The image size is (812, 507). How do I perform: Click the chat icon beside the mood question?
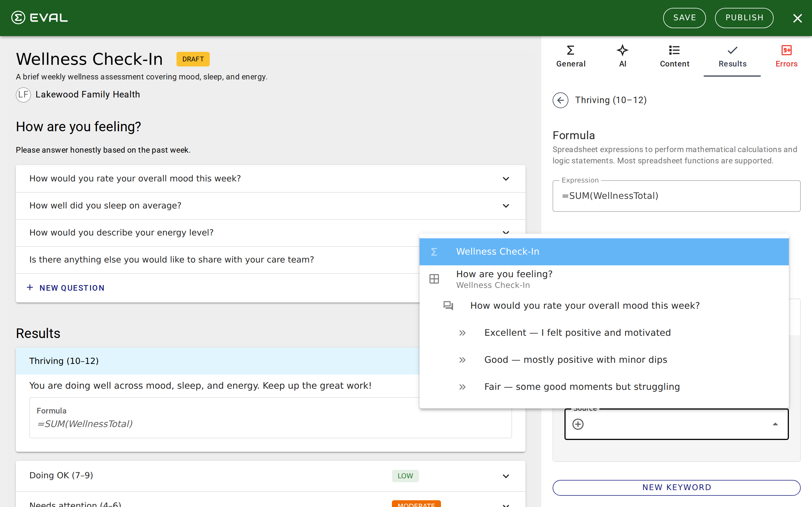pos(449,306)
